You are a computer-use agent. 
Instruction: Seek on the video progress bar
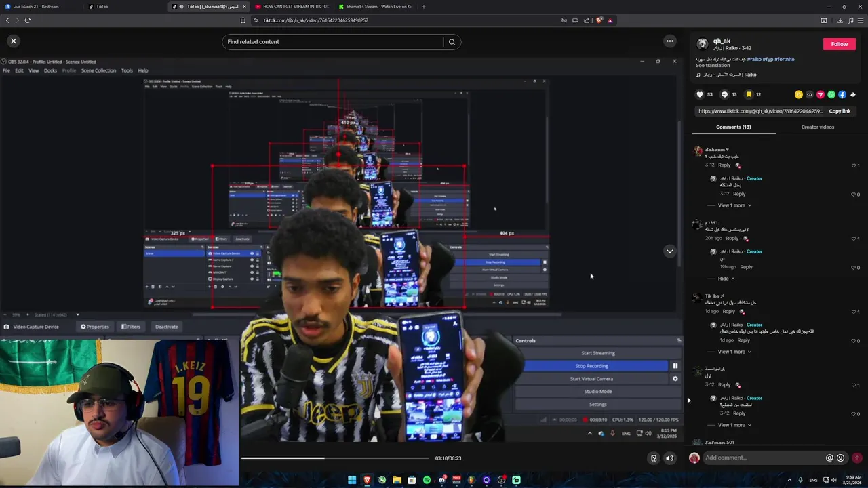point(334,458)
